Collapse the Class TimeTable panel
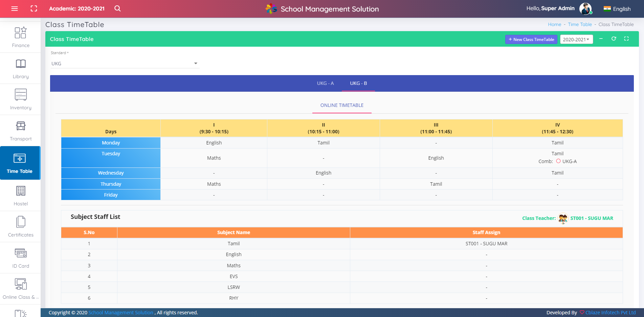The height and width of the screenshot is (317, 644). tap(601, 39)
